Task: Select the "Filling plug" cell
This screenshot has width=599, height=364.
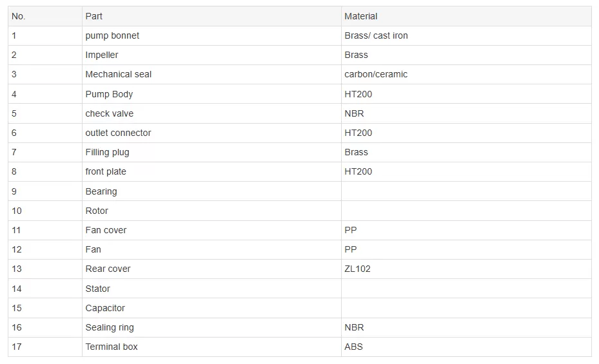Action: (x=107, y=152)
